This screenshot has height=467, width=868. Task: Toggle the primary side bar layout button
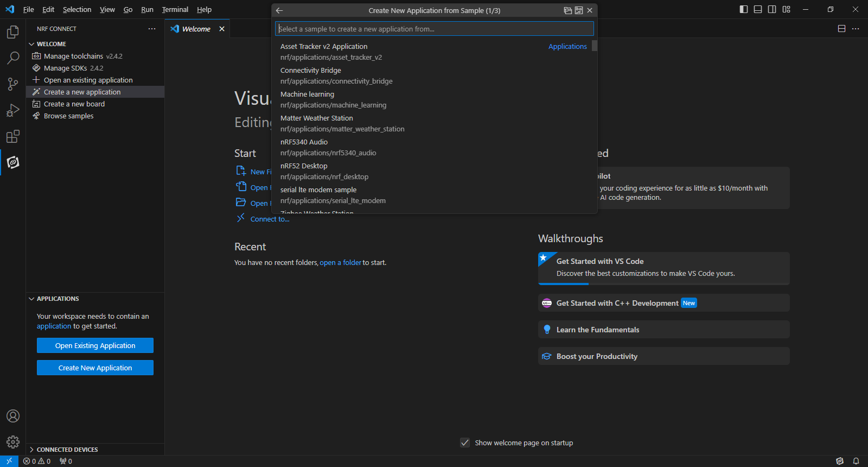[744, 9]
